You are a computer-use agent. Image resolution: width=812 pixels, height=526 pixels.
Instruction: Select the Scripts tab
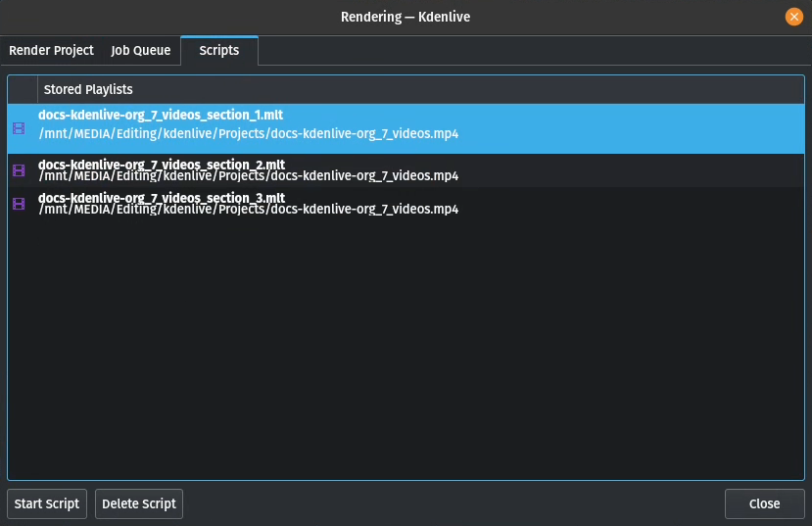pos(219,50)
